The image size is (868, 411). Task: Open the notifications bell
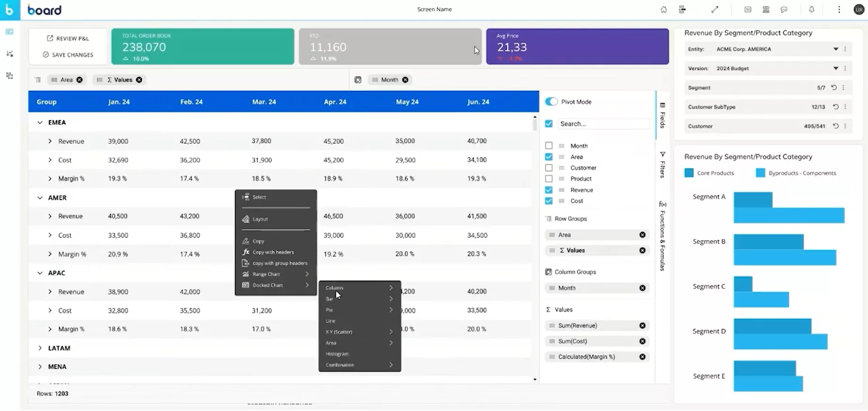pos(811,9)
